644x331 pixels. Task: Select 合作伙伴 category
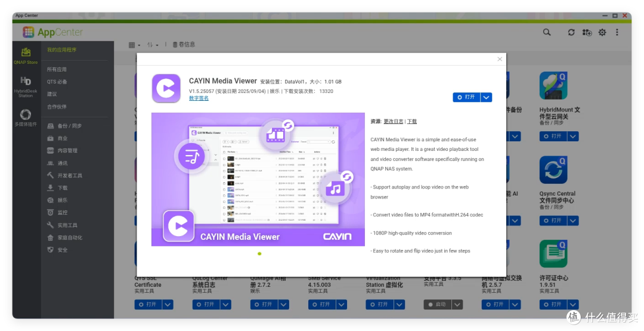tap(57, 107)
